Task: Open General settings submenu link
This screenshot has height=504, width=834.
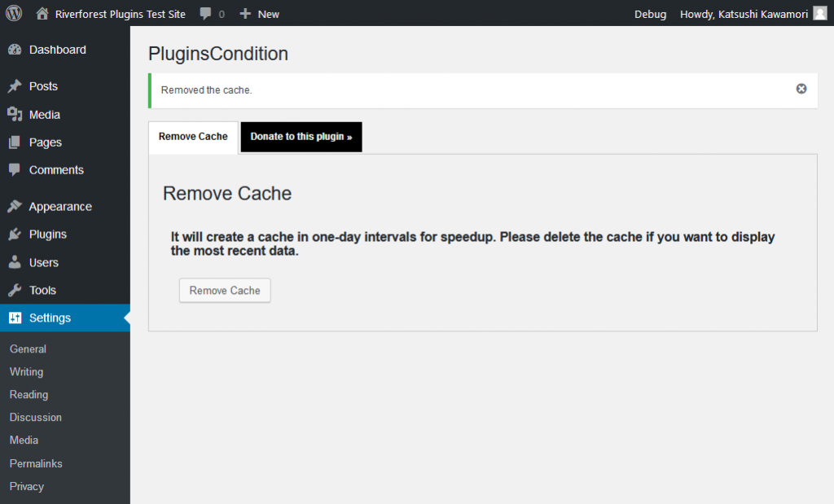Action: 28,348
